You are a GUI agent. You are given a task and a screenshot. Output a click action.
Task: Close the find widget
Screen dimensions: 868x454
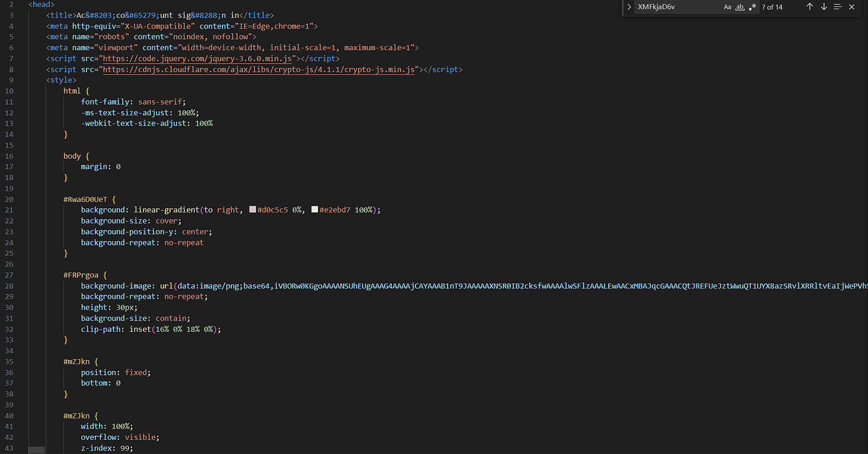click(x=852, y=7)
